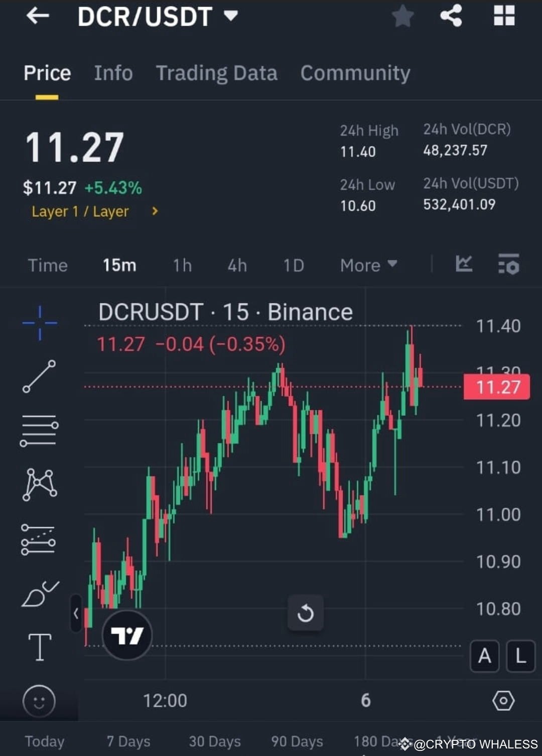Select the trend line drawing tool
Image resolution: width=542 pixels, height=756 pixels.
(39, 376)
